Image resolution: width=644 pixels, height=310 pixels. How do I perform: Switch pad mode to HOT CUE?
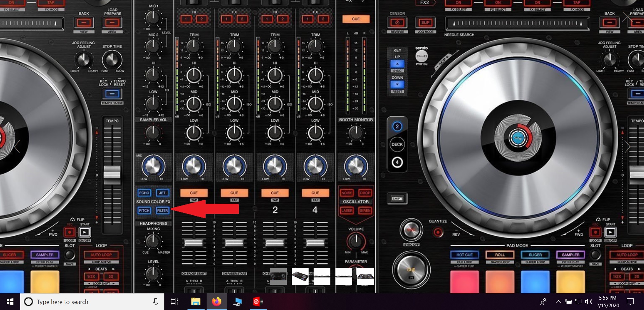[x=465, y=255]
